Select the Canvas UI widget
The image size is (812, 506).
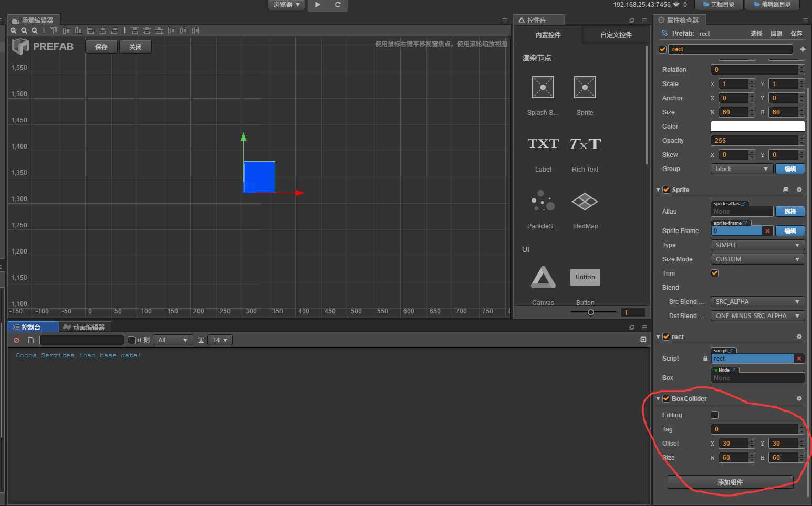[543, 277]
